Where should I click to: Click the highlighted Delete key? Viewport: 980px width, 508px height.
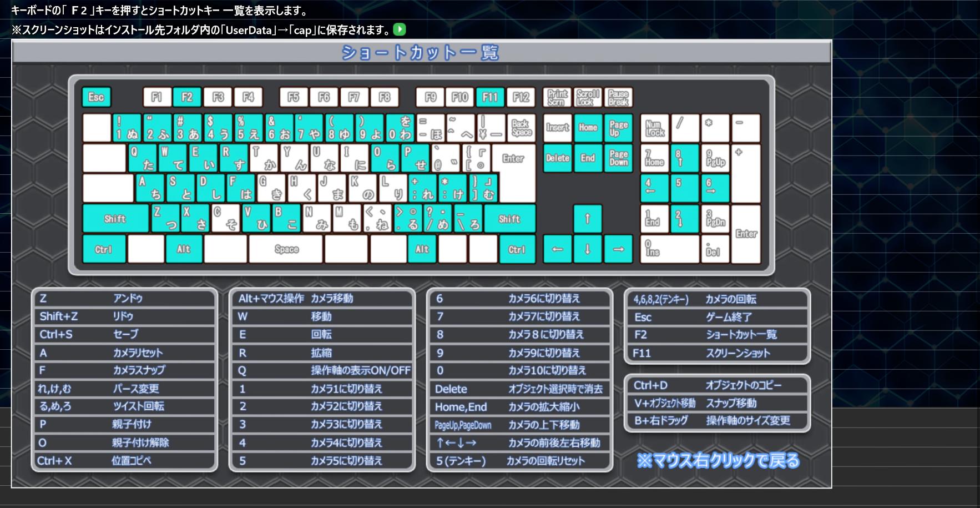[557, 158]
